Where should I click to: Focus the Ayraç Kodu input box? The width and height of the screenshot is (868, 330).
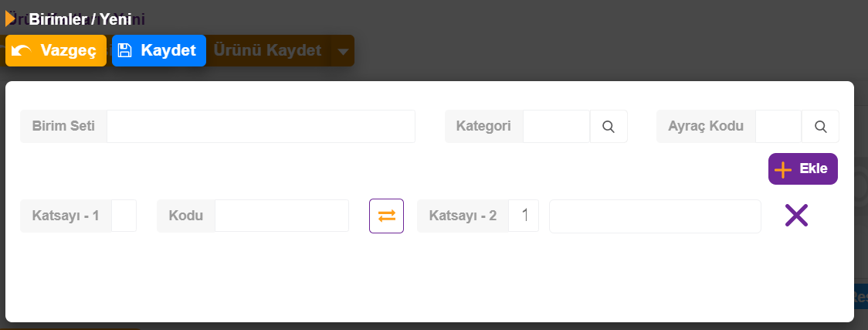coord(778,126)
